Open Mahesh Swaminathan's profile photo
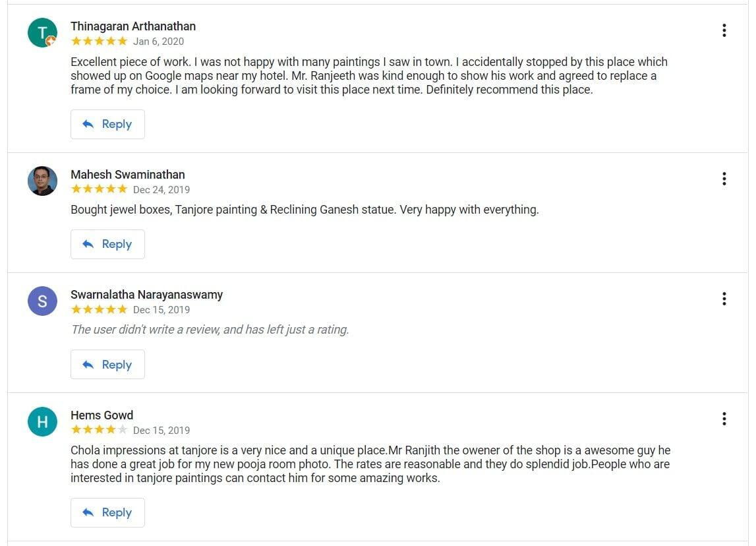The height and width of the screenshot is (546, 756). (42, 181)
